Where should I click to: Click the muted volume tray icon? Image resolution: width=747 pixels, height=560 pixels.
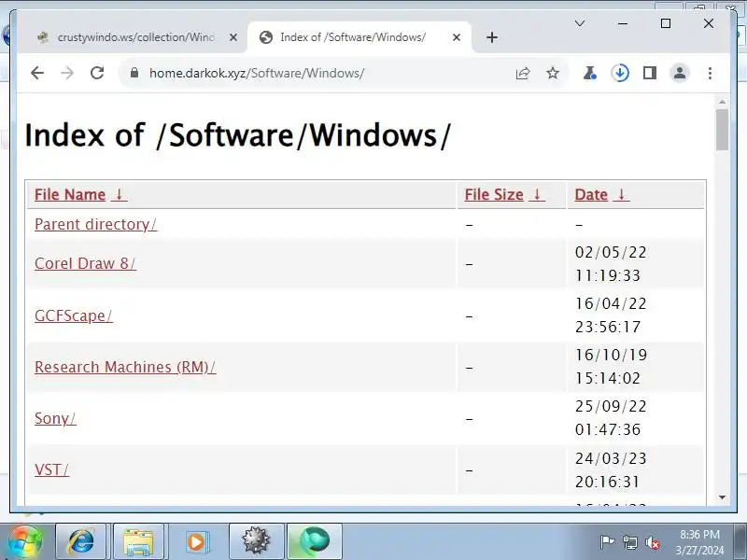[x=652, y=542]
